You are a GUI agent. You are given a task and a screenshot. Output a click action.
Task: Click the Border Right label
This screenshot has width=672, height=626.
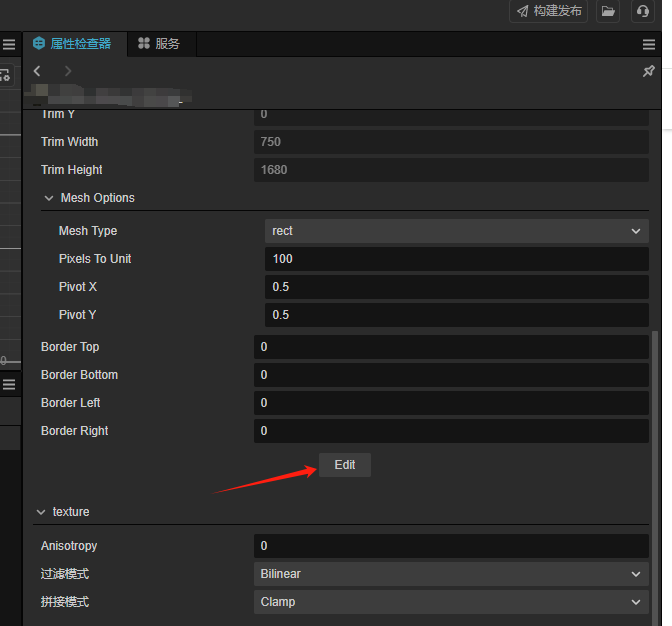75,431
